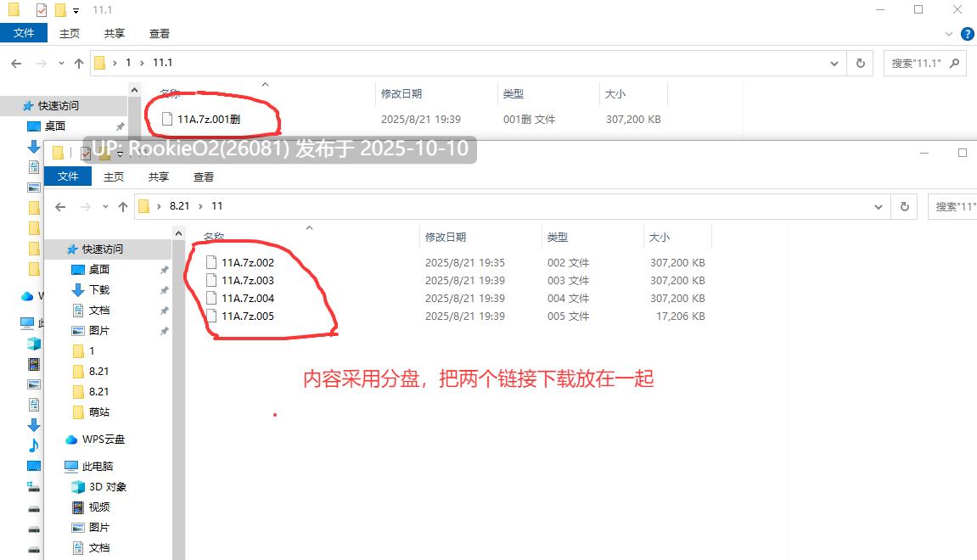
Task: Click Properties checkmark icon in 11 window title bar
Action: click(86, 154)
